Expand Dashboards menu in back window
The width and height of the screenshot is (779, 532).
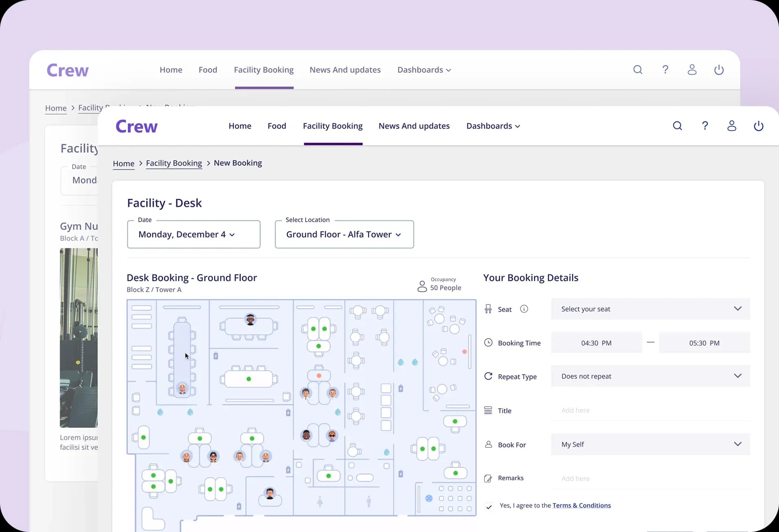[424, 70]
